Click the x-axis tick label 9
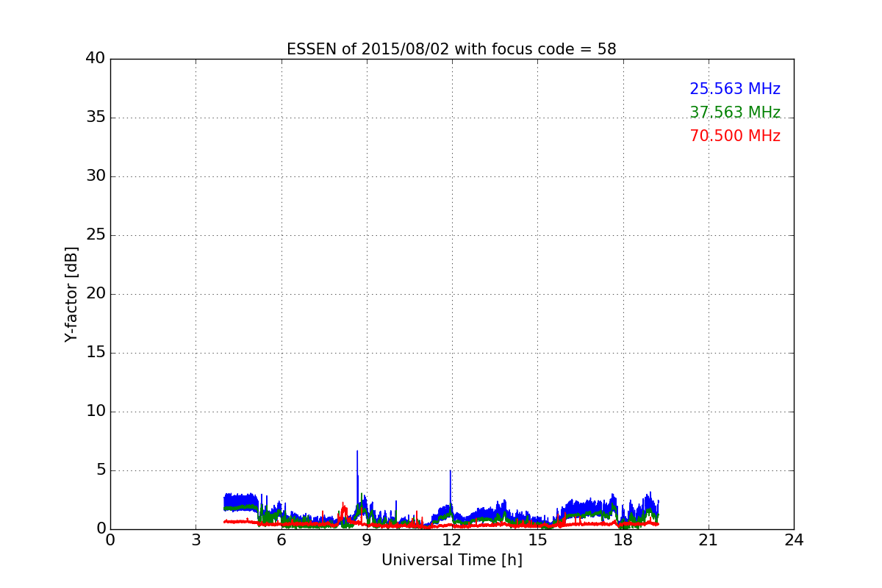882x588 pixels. click(366, 540)
